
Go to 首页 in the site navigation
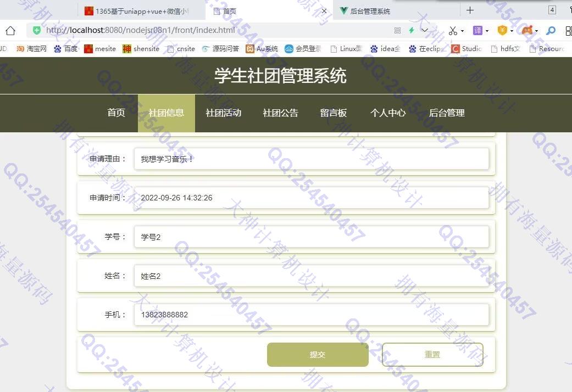[116, 113]
